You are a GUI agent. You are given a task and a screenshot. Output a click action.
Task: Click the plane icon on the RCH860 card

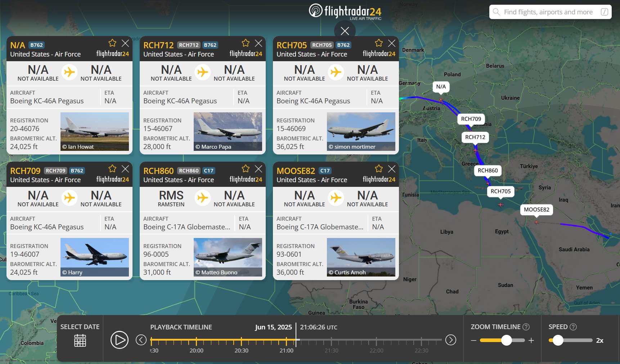(x=203, y=198)
